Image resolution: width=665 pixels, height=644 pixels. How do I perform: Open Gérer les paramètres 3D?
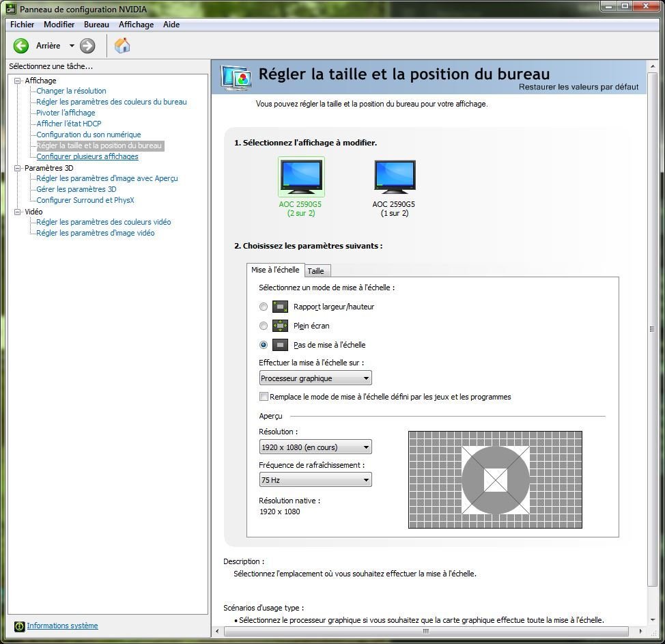(76, 189)
